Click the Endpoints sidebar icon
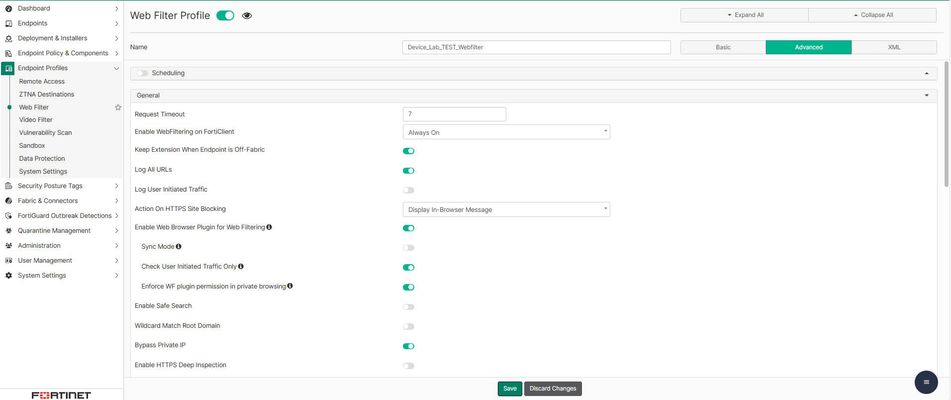 (x=8, y=24)
